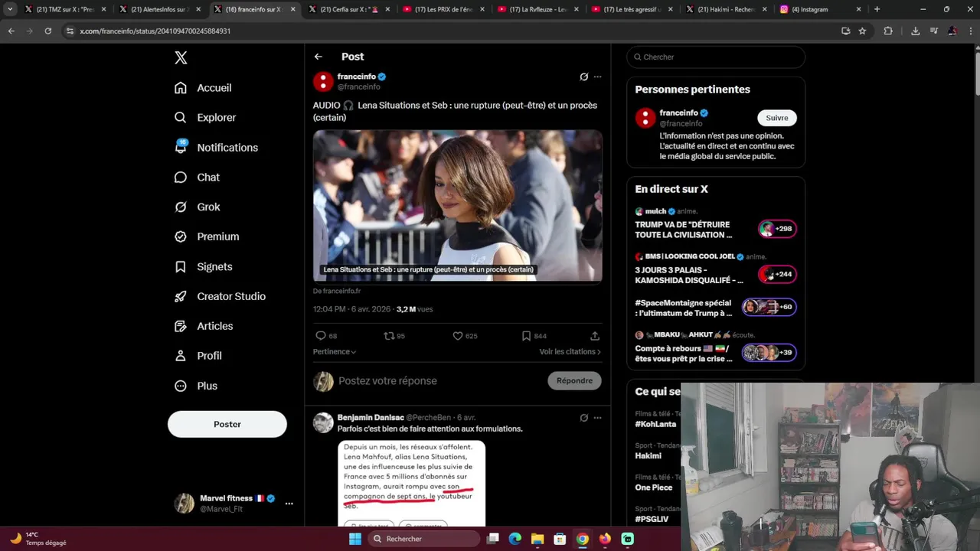Open Chrome from the taskbar

tap(583, 539)
